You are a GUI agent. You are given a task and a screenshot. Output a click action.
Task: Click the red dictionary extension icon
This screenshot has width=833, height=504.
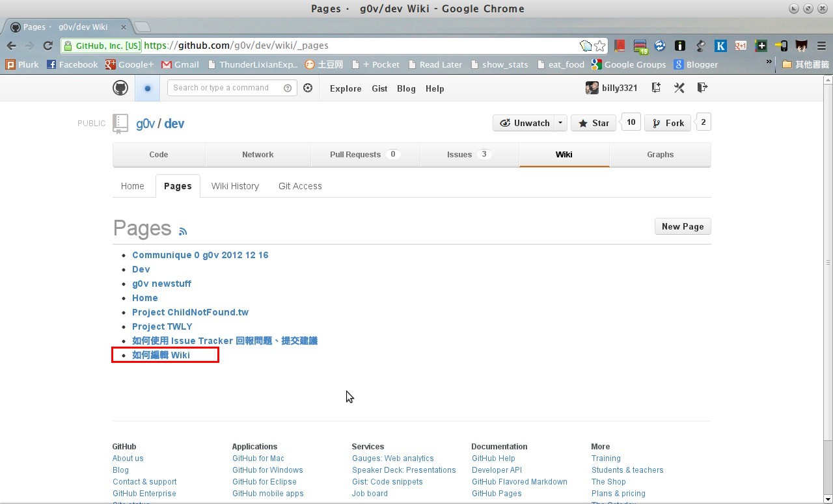[x=620, y=46]
